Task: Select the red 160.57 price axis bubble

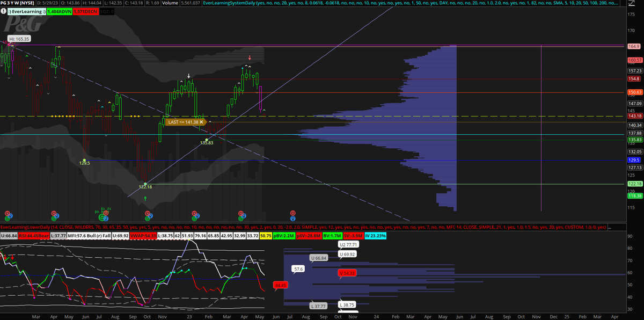Action: [635, 60]
